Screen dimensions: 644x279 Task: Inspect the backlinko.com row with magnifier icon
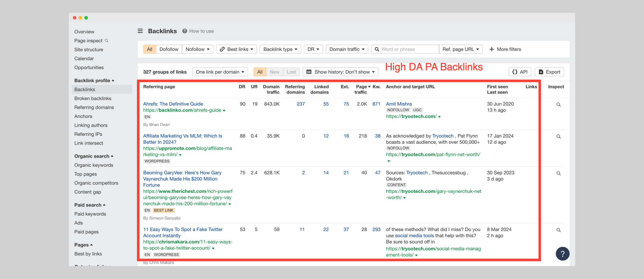558,105
